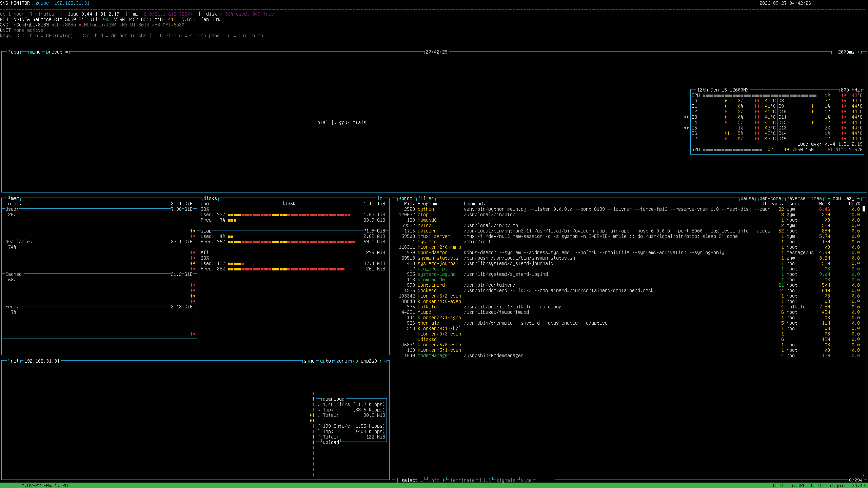Click the left arrow before cpu lazy sort
The height and width of the screenshot is (488, 868).
click(829, 198)
